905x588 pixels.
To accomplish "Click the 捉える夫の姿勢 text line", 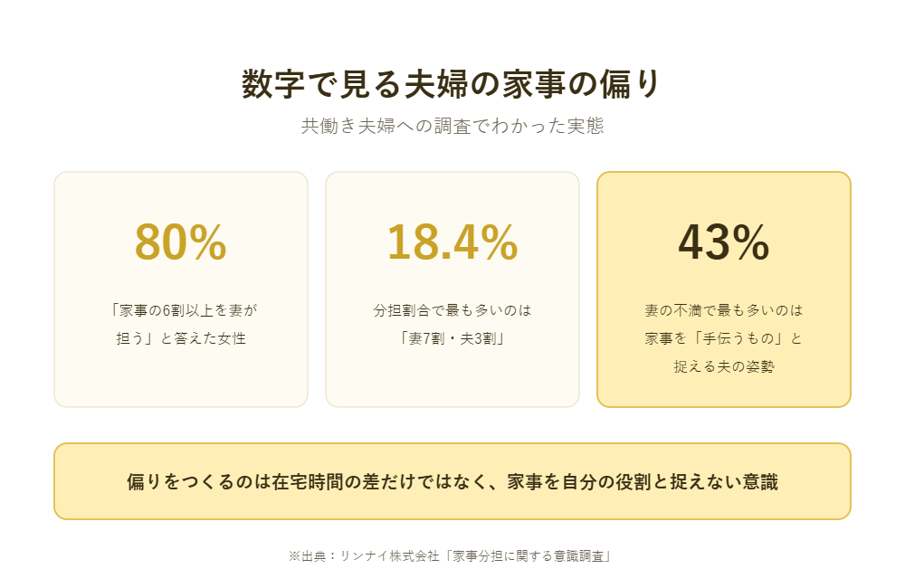I will click(x=724, y=366).
